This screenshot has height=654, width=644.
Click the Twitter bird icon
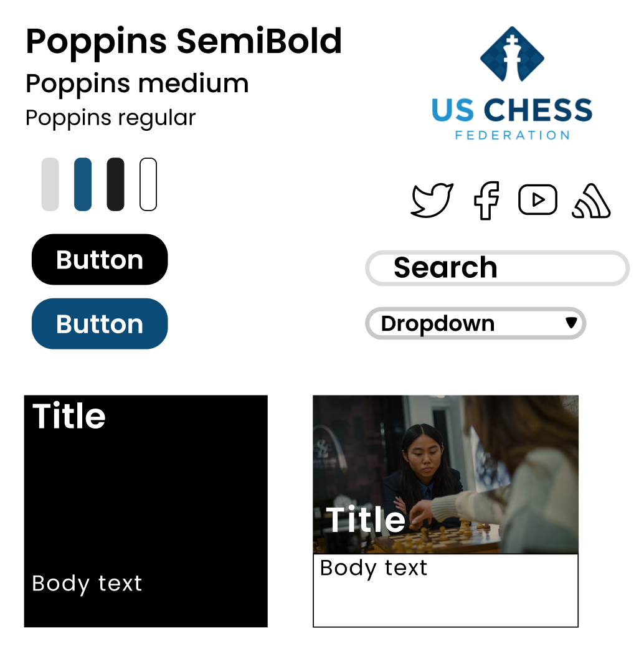pos(432,200)
